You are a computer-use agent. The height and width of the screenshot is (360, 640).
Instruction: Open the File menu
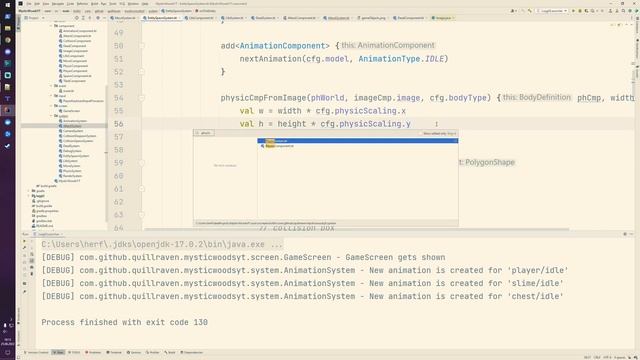coord(29,4)
